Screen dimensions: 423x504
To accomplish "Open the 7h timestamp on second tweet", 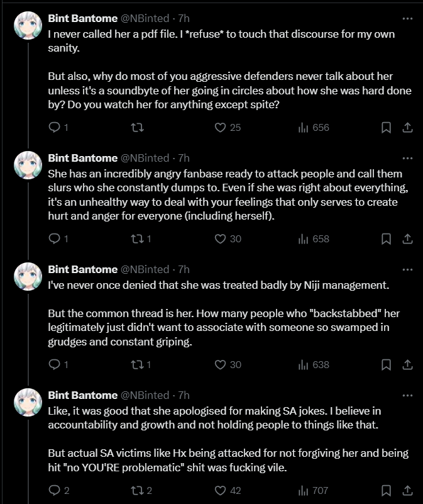I will click(184, 158).
